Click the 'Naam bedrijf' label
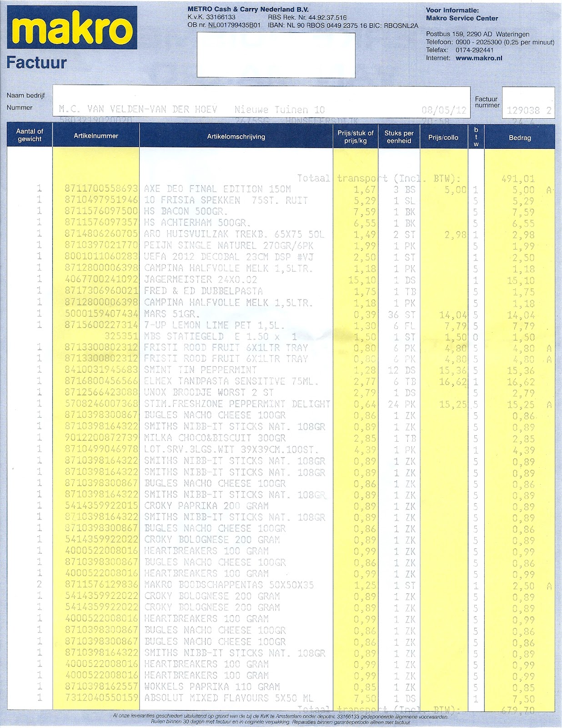562x728 pixels. click(26, 96)
